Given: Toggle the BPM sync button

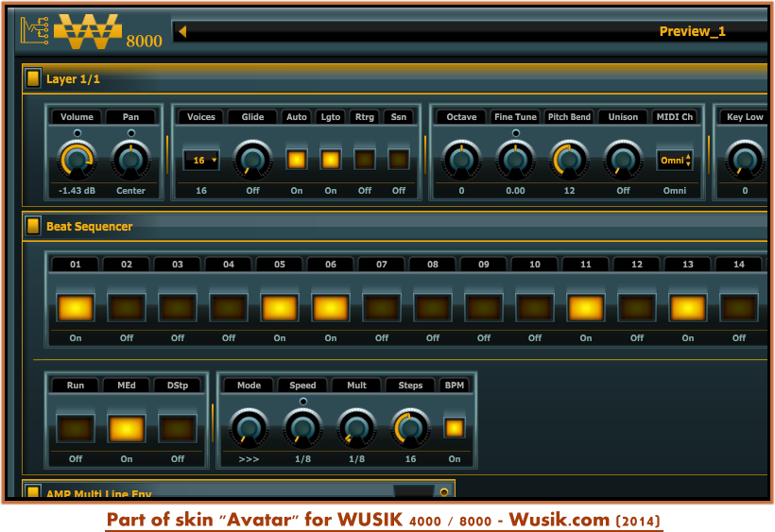Looking at the screenshot, I should click(455, 428).
